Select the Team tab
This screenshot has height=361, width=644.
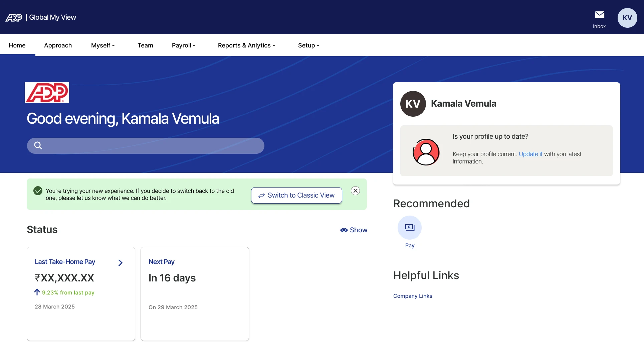[145, 45]
